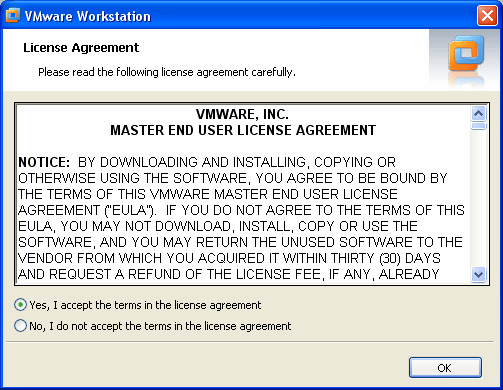Click the license text scroll up arrow

pos(479,114)
